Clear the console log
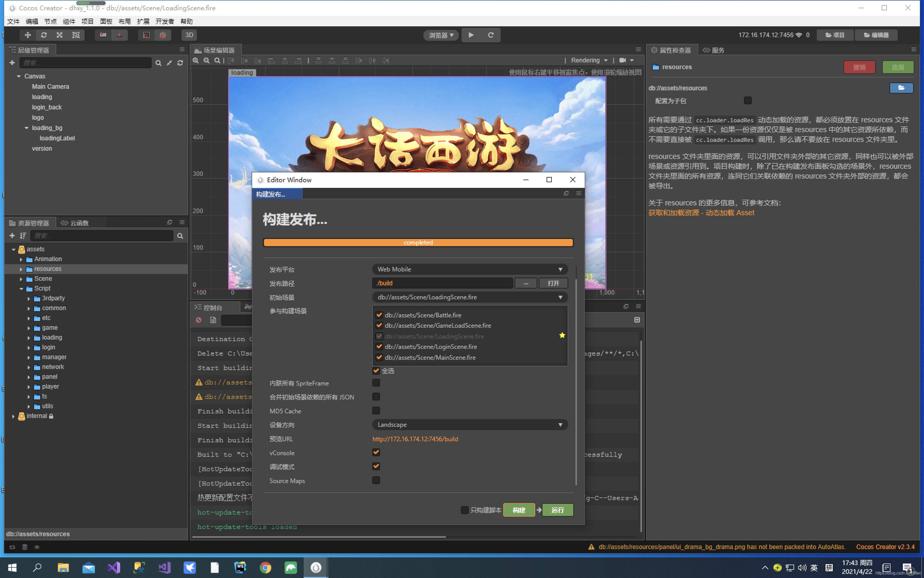The image size is (924, 578). click(x=199, y=320)
